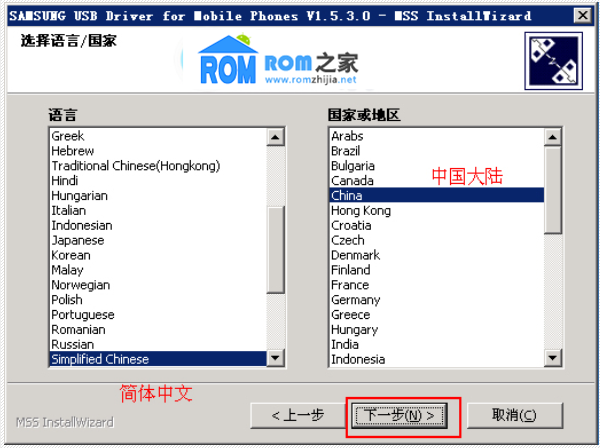
Task: Click the down arrow of language list scrollbar
Action: coord(275,358)
